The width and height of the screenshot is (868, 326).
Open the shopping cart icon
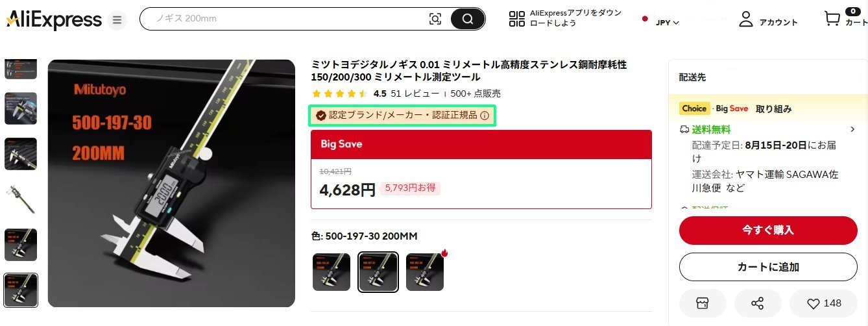click(832, 18)
